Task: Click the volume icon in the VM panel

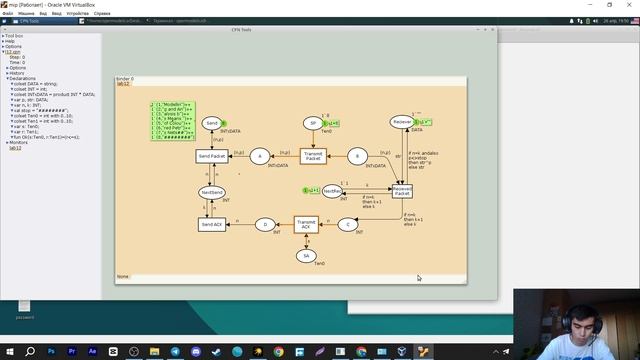Action: click(x=596, y=21)
